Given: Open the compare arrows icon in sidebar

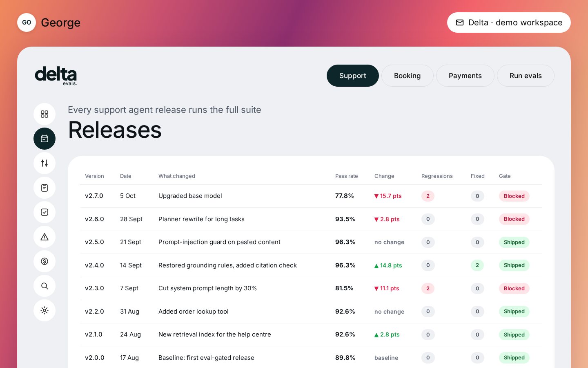Looking at the screenshot, I should [45, 163].
